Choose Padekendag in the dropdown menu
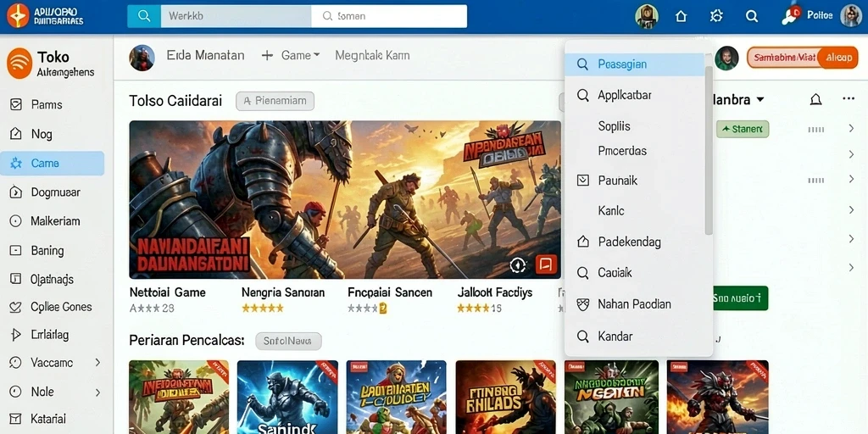This screenshot has height=434, width=868. 635,242
